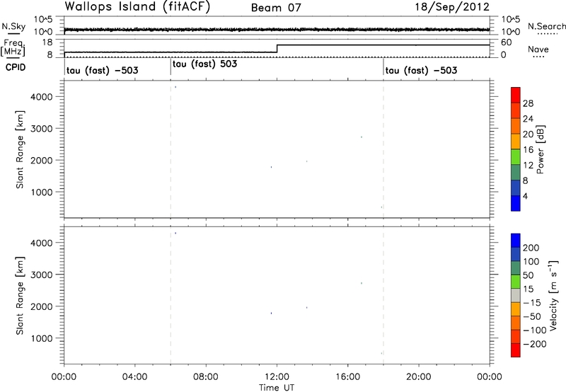Click the 'N.Sky' legend label

pos(13,26)
